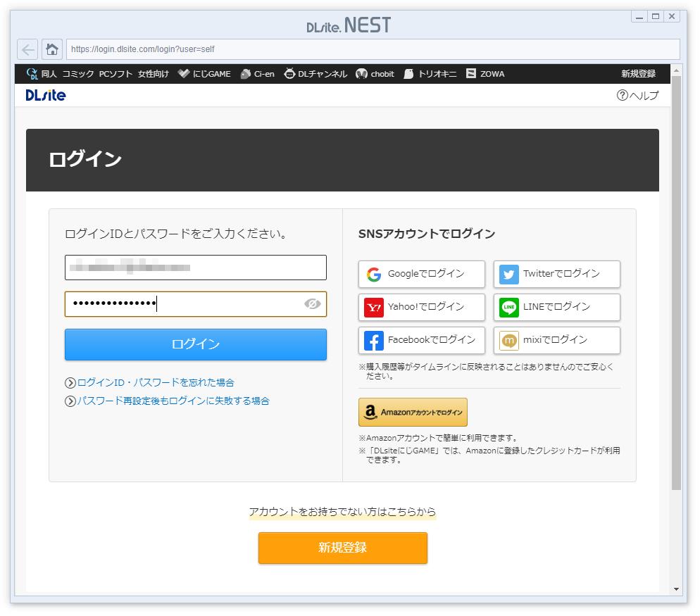Screen dimensions: 700x616
Task: Click the orange 新規登録 button
Action: click(x=343, y=548)
